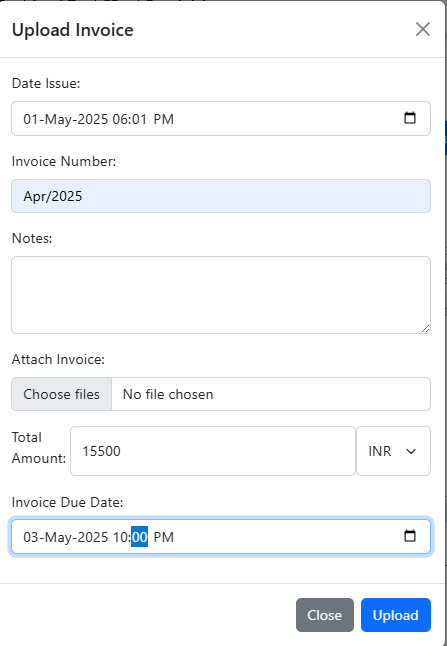Select the hour 06 in Date Issue
Viewport: 447px width, 646px height.
tap(119, 119)
